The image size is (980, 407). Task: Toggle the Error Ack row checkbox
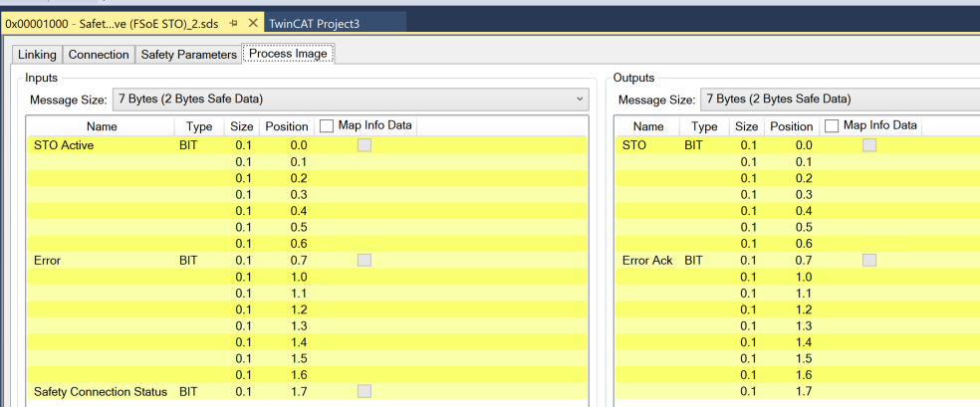click(869, 261)
